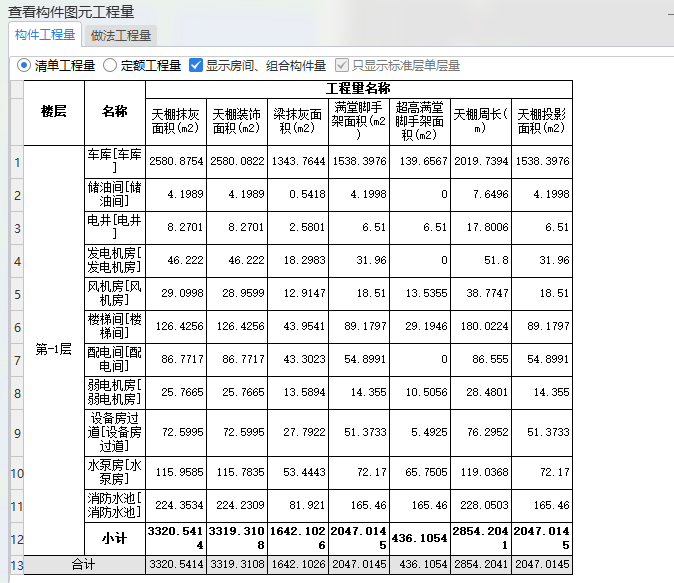Viewport: 674px width, 583px height.
Task: Click cell value 2580.8754 in 车库 row
Action: [x=176, y=162]
